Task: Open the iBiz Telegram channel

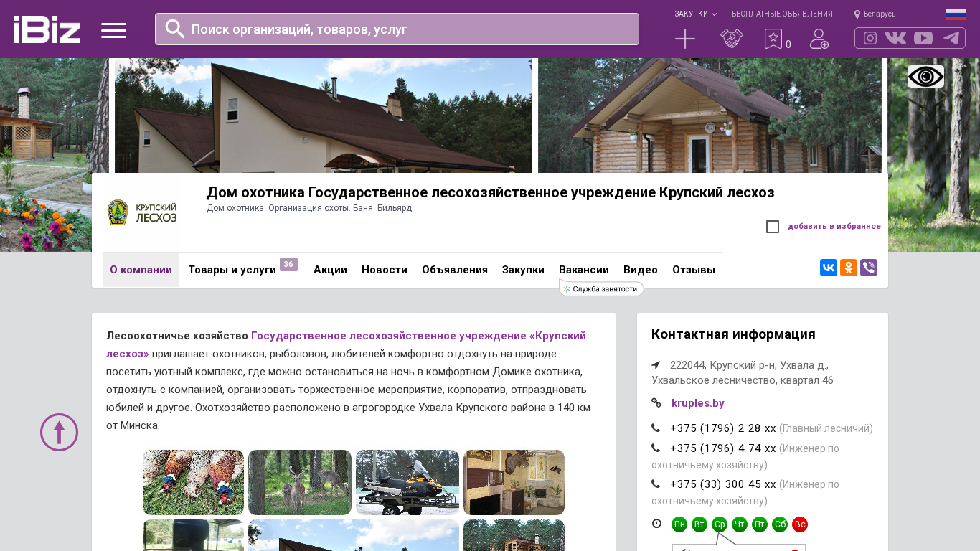Action: tap(951, 38)
